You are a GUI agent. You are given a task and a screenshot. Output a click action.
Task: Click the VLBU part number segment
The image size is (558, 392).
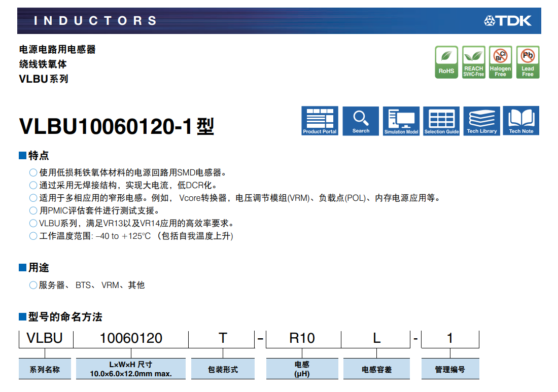click(x=45, y=338)
